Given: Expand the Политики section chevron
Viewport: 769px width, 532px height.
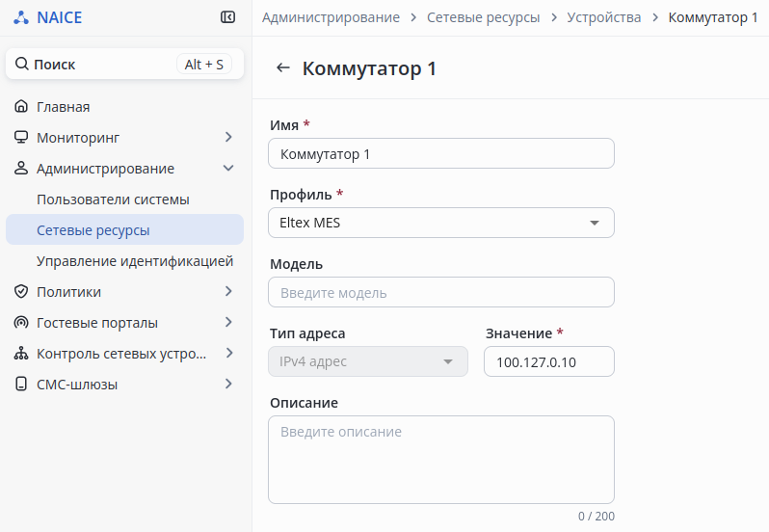Looking at the screenshot, I should (228, 292).
